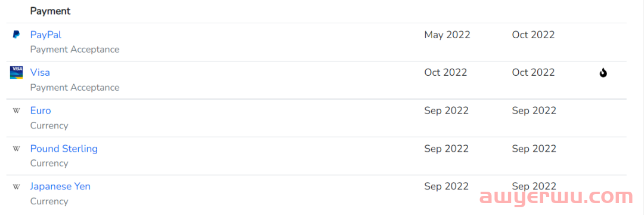The image size is (644, 215).
Task: Click the Wikipedia icon beside Euro
Action: (x=17, y=110)
